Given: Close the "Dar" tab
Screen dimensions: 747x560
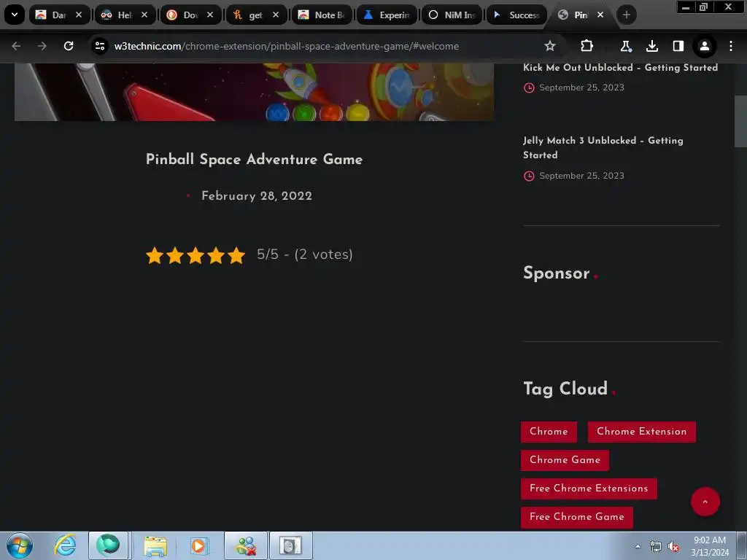Looking at the screenshot, I should coord(79,15).
